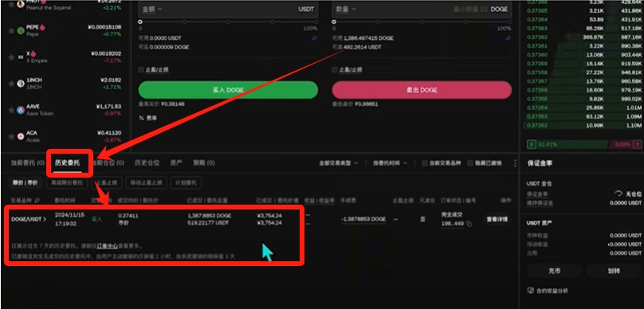Tick the 当前交易品种 filter checkbox
This screenshot has height=309, width=644.
(425, 163)
